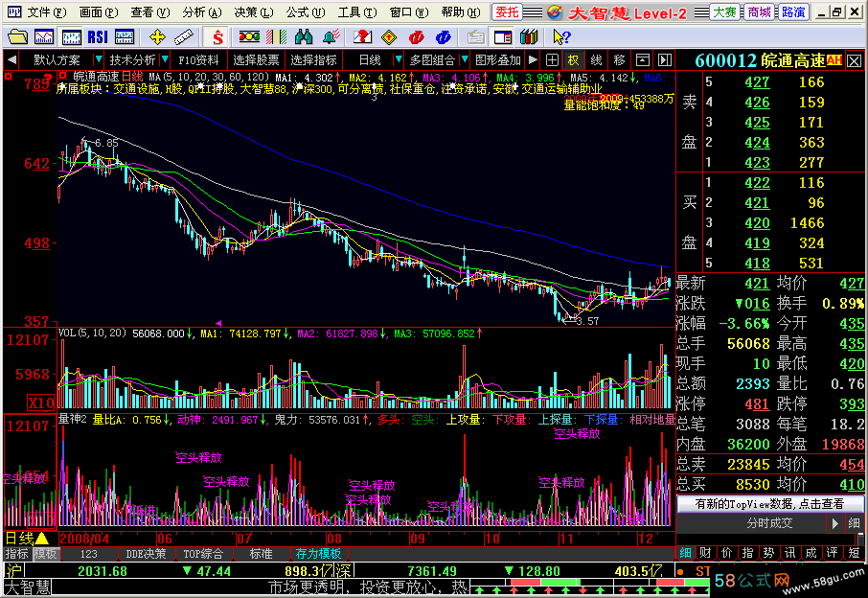The image size is (868, 598).
Task: Open the 公式(U) menu
Action: point(306,12)
